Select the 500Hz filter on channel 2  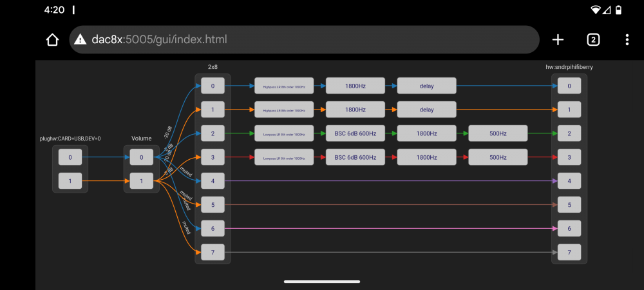tap(498, 133)
